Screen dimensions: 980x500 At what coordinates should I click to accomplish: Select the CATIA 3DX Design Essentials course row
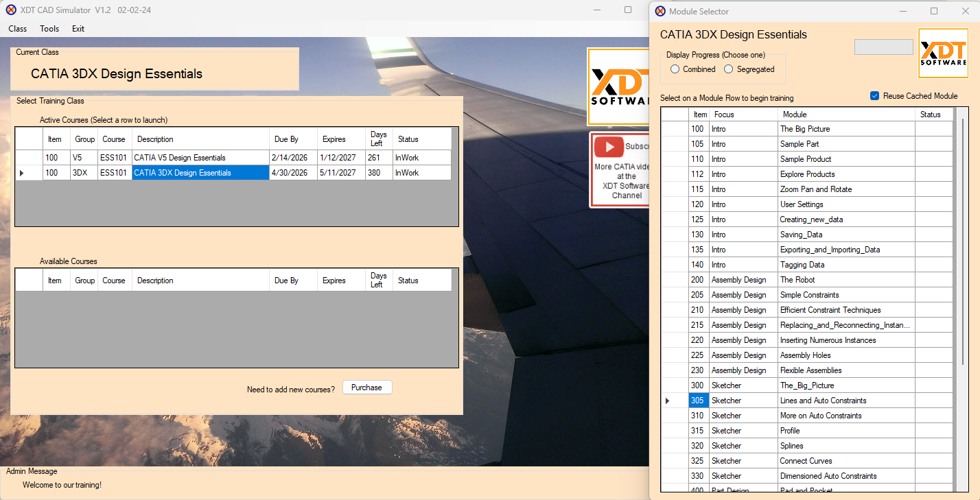click(233, 173)
